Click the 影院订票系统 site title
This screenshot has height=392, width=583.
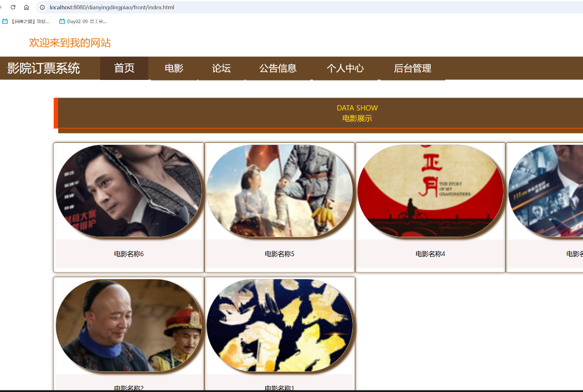click(43, 68)
